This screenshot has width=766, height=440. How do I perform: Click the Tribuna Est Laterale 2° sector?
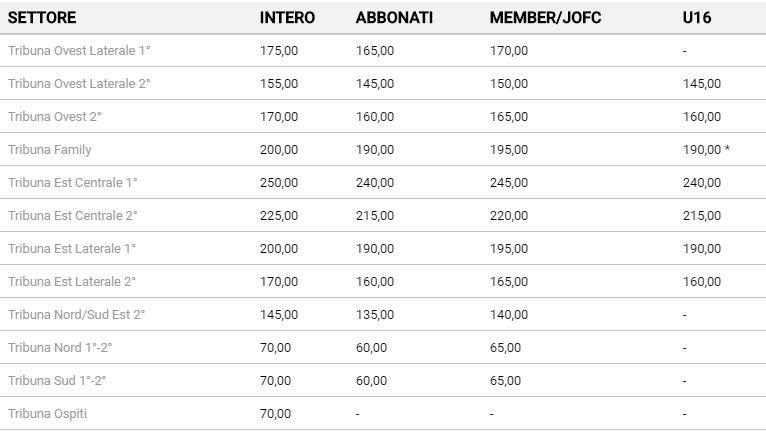72,282
